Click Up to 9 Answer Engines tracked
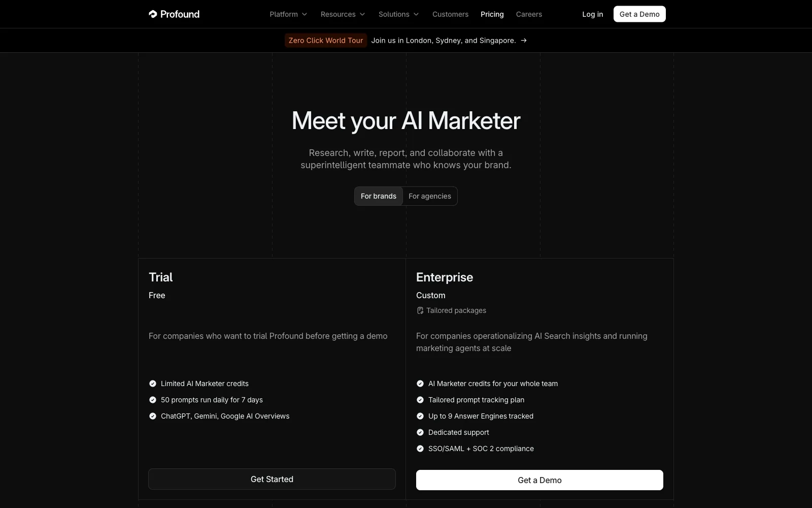This screenshot has width=812, height=508. [x=481, y=416]
